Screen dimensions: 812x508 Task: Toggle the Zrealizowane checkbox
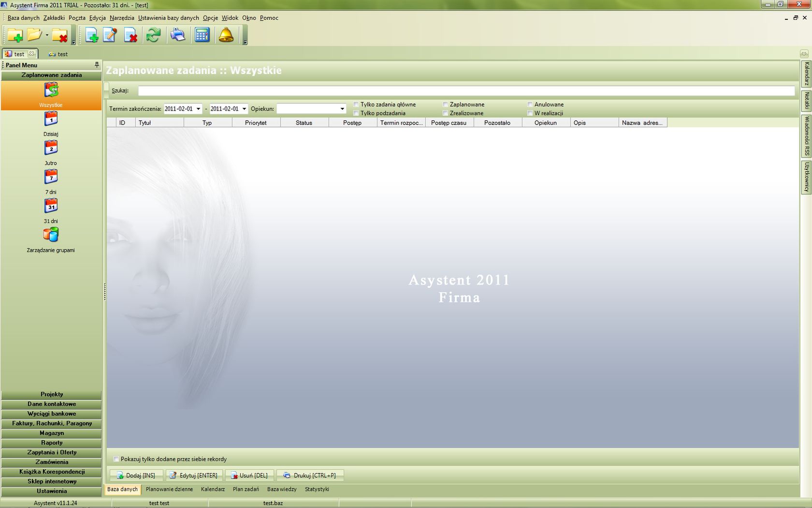click(x=445, y=113)
